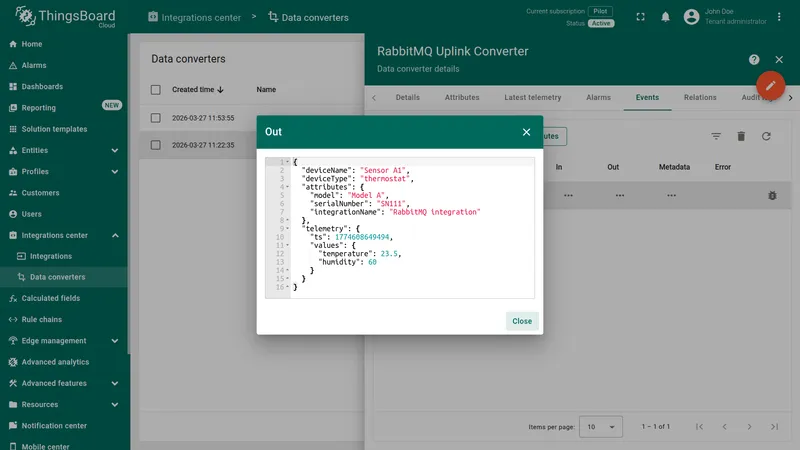Check the 11:22:35 converter row

(156, 145)
